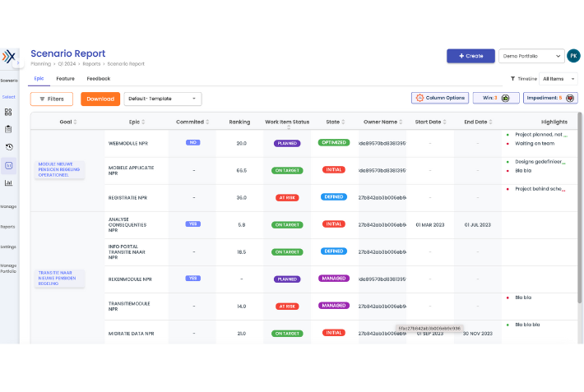Open the Demo Portfolio dropdown
Image resolution: width=584 pixels, height=392 pixels.
(531, 56)
